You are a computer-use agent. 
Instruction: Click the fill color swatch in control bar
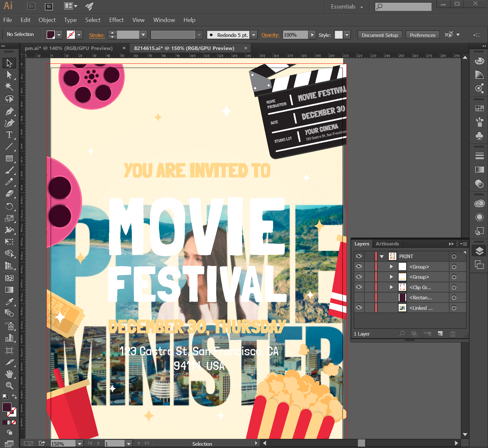(51, 35)
